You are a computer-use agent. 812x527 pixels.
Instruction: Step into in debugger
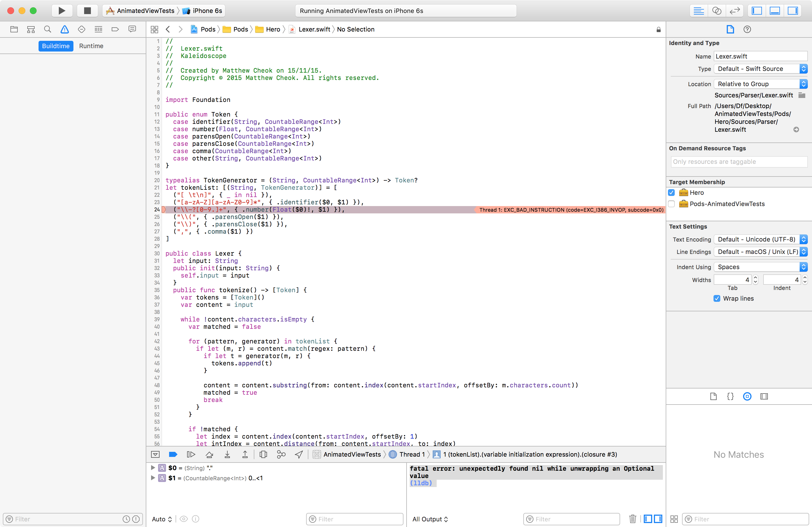227,454
